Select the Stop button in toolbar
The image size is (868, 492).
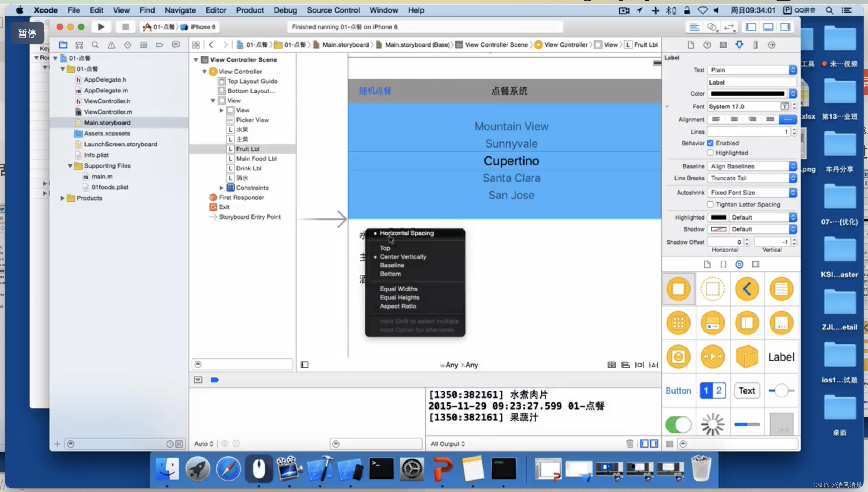pos(126,27)
